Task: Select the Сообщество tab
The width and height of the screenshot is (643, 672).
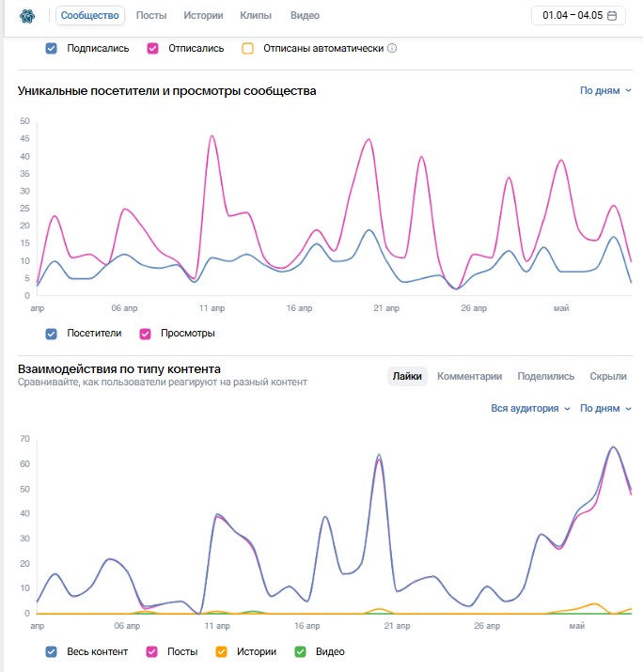Action: point(90,15)
